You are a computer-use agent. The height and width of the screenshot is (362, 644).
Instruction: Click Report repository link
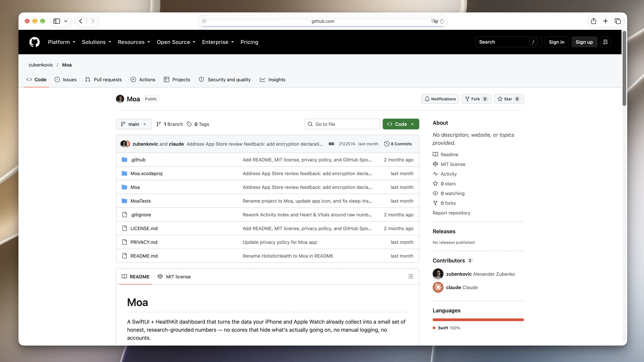pos(451,213)
